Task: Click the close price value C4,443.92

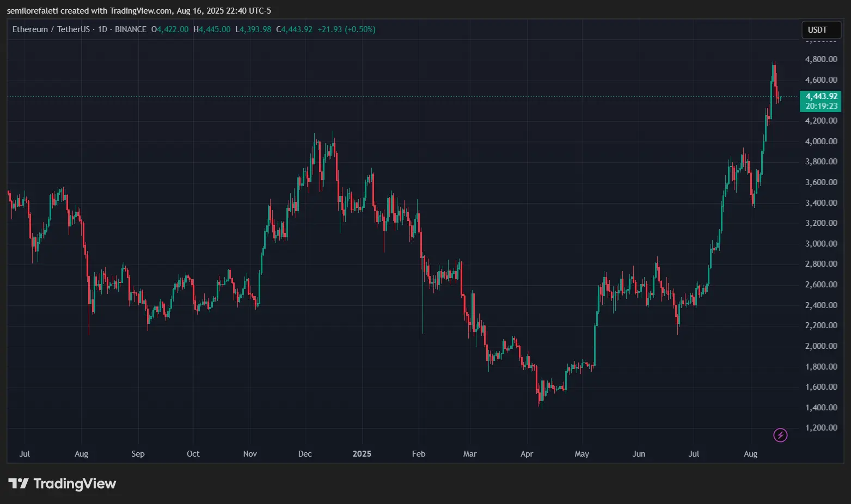Action: click(x=295, y=29)
